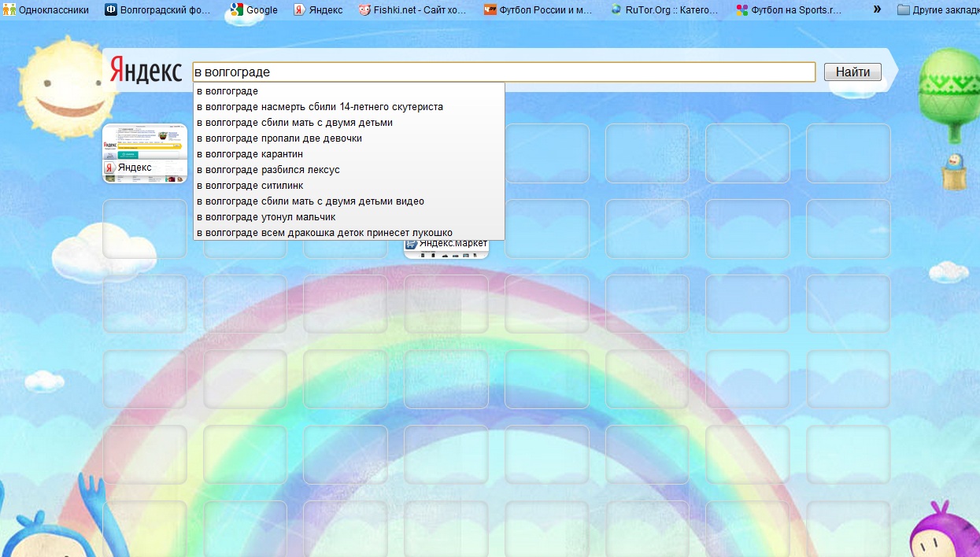
Task: Open the Другие закладки folder
Action: click(938, 10)
